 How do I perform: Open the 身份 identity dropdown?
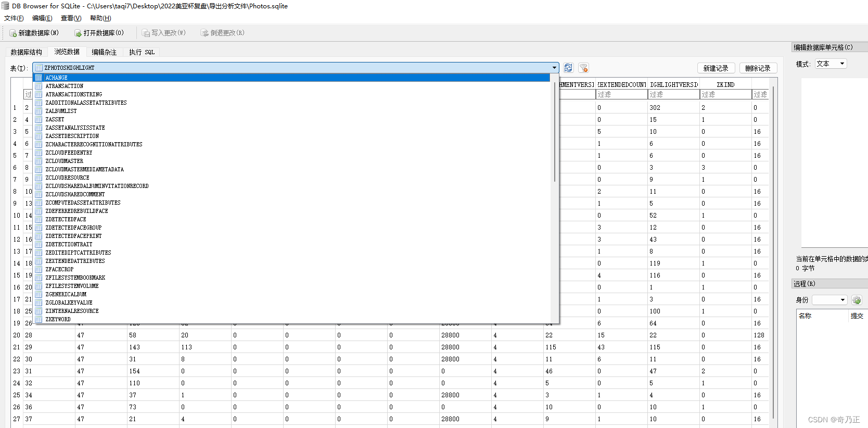pos(829,300)
